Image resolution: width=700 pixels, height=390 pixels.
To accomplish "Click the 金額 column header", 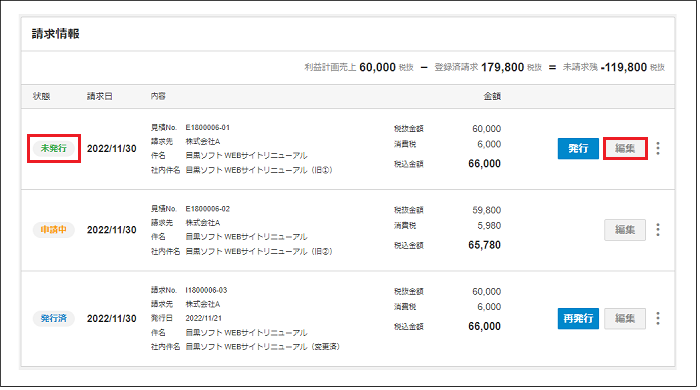I will pyautogui.click(x=492, y=96).
